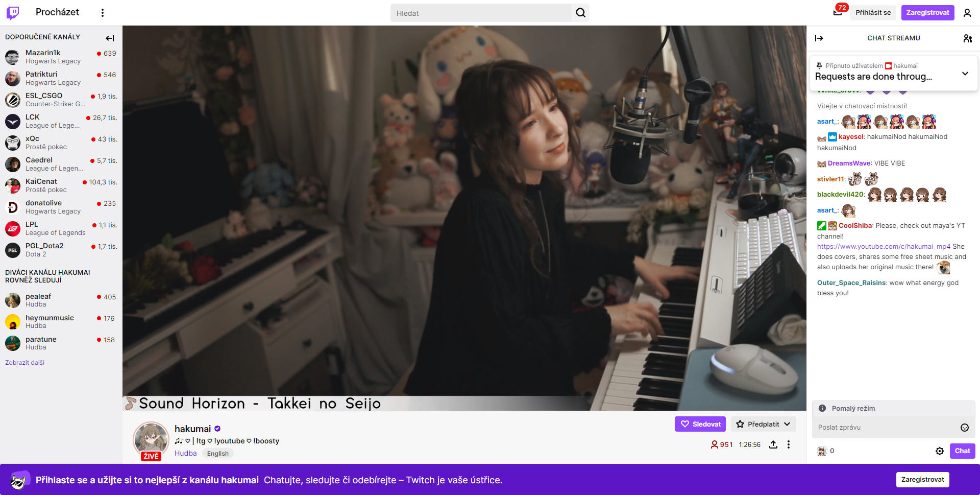Open the Twitch home logo
The width and height of the screenshot is (980, 495).
tap(13, 13)
